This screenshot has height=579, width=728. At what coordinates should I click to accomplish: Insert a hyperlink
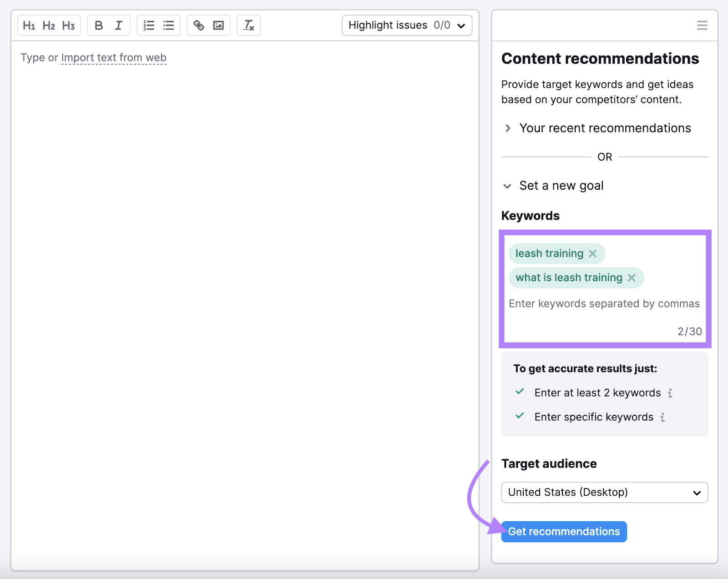199,25
